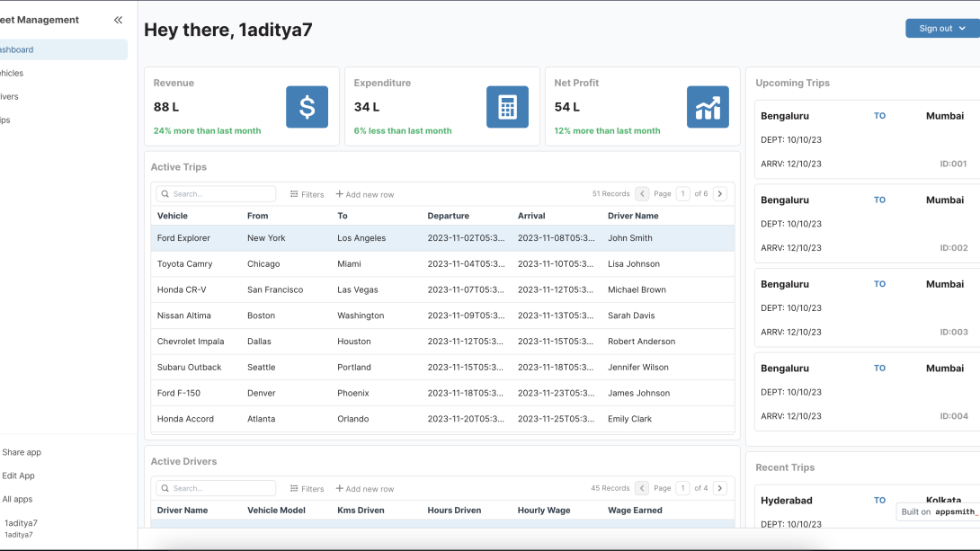
Task: Click driver name Emily Clark
Action: point(629,419)
